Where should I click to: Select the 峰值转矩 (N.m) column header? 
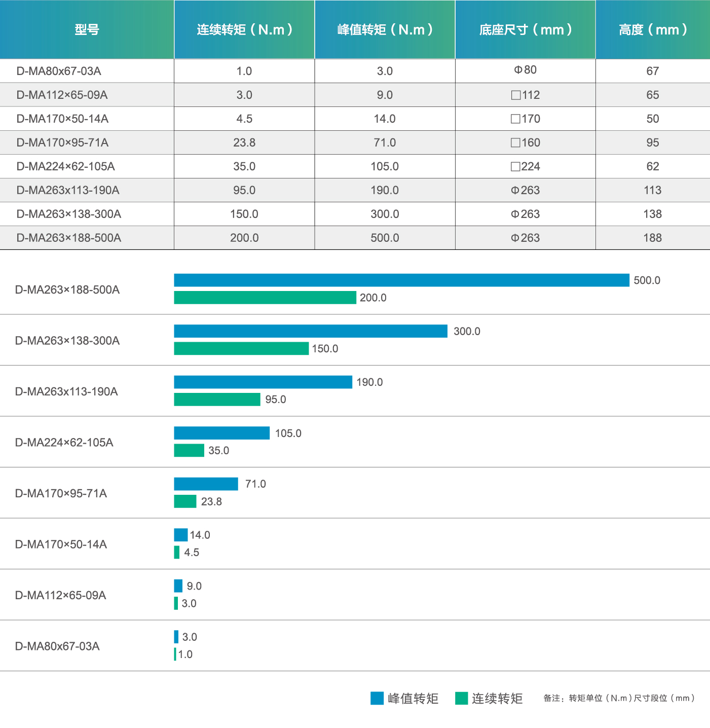pos(385,29)
